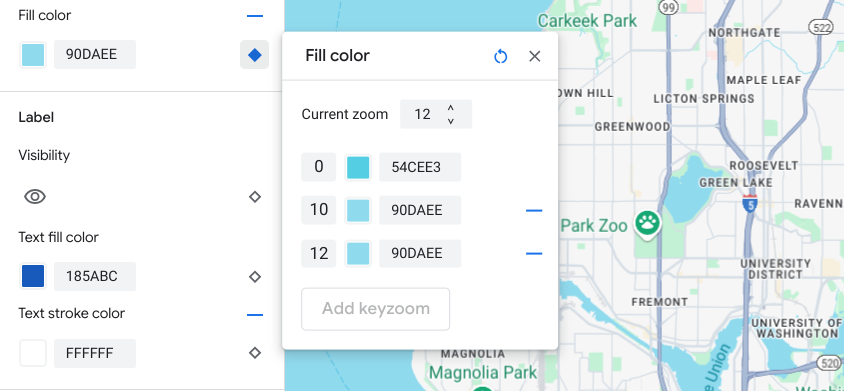Click ROOSEVELT neighborhood label
Viewport: 844px width, 391px height.
point(764,165)
